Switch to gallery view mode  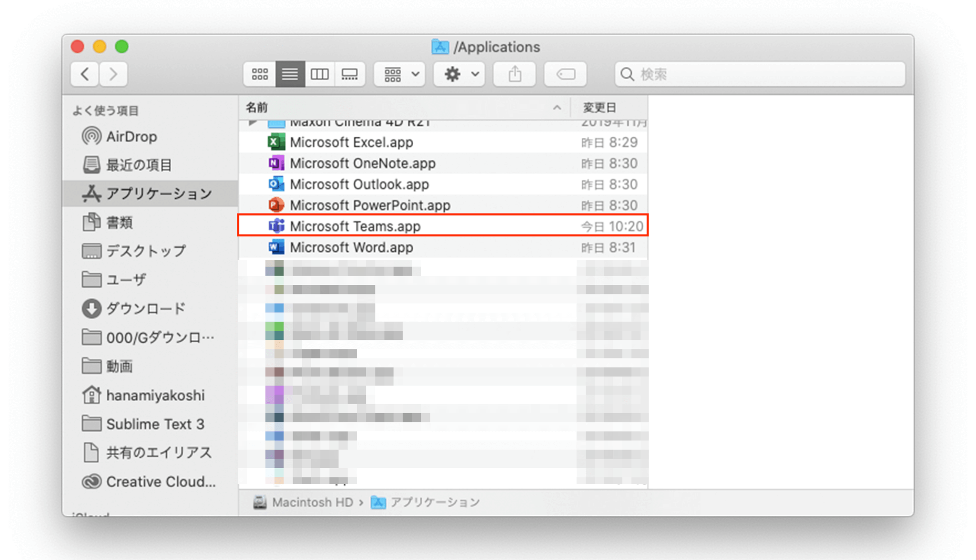349,74
